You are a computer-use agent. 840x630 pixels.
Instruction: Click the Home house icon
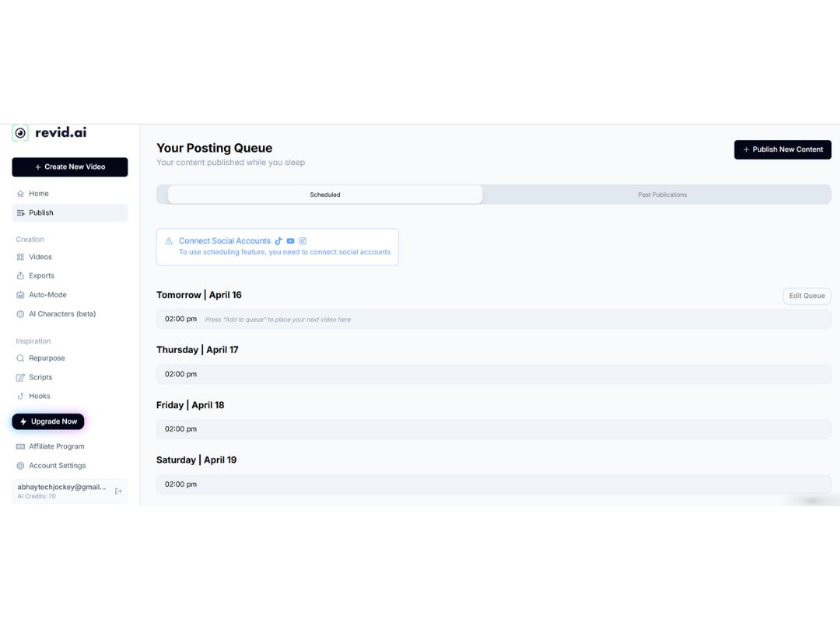coord(20,194)
